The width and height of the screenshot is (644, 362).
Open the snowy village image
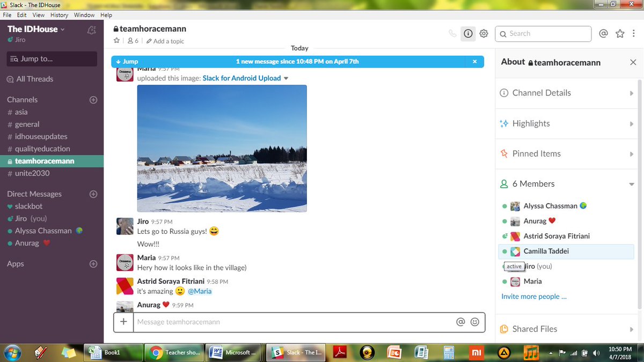(x=222, y=148)
